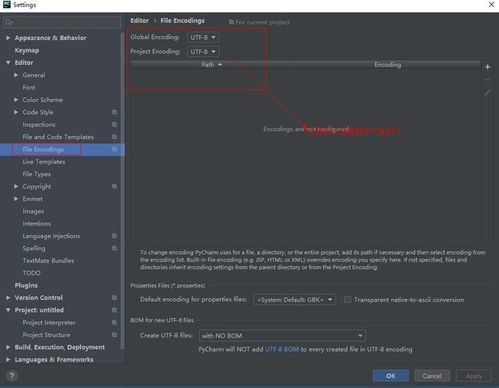
Task: Sort by the Path column header
Action: pos(212,65)
